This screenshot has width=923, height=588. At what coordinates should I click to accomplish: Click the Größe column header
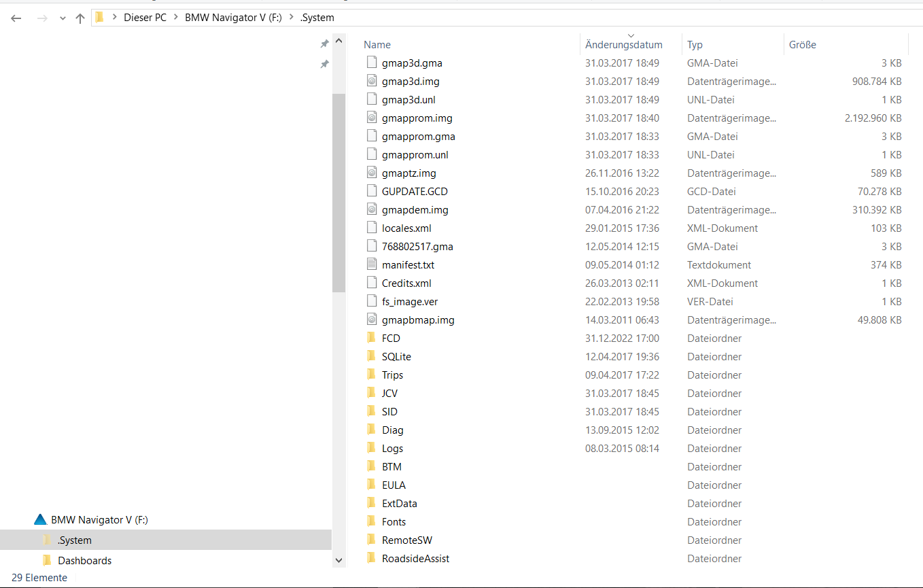point(802,45)
